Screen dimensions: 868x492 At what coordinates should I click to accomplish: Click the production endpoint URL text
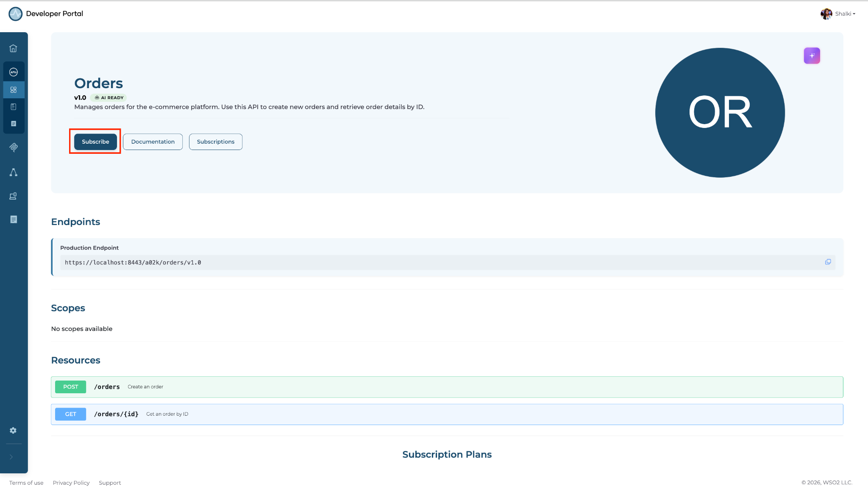click(133, 263)
